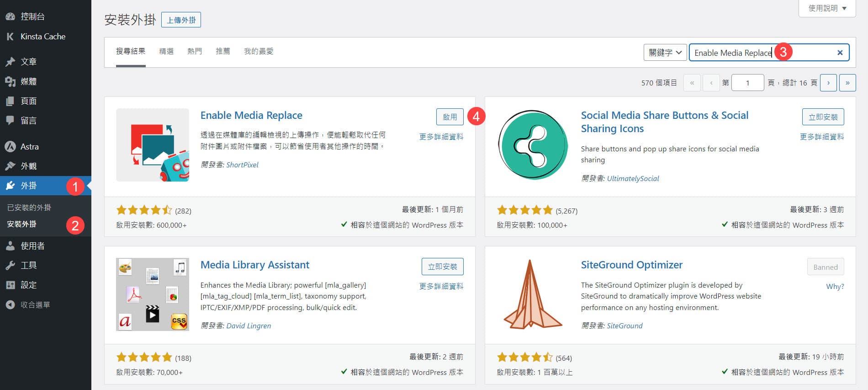This screenshot has height=390, width=868.
Task: Open 更多詳細資料 for Media Library Assistant
Action: [441, 286]
